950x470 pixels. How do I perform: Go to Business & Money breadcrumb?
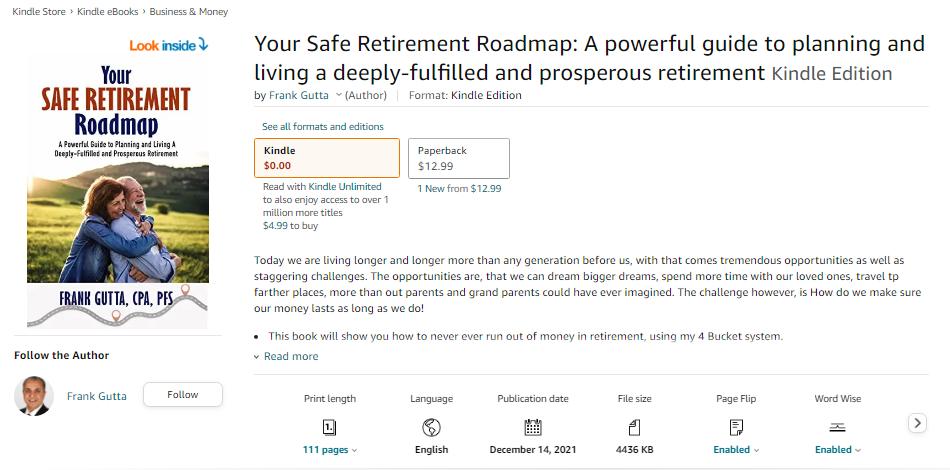[x=188, y=12]
